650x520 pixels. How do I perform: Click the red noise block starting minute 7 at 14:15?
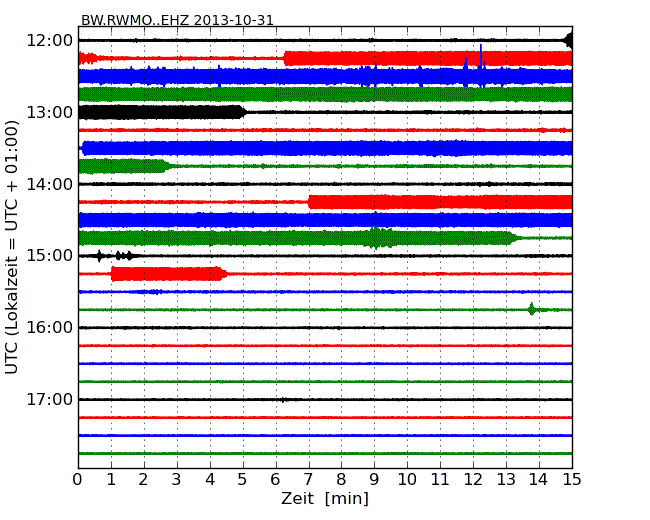pos(440,202)
